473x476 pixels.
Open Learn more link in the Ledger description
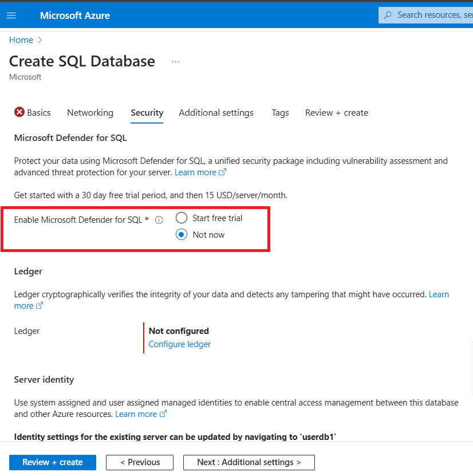tap(439, 294)
